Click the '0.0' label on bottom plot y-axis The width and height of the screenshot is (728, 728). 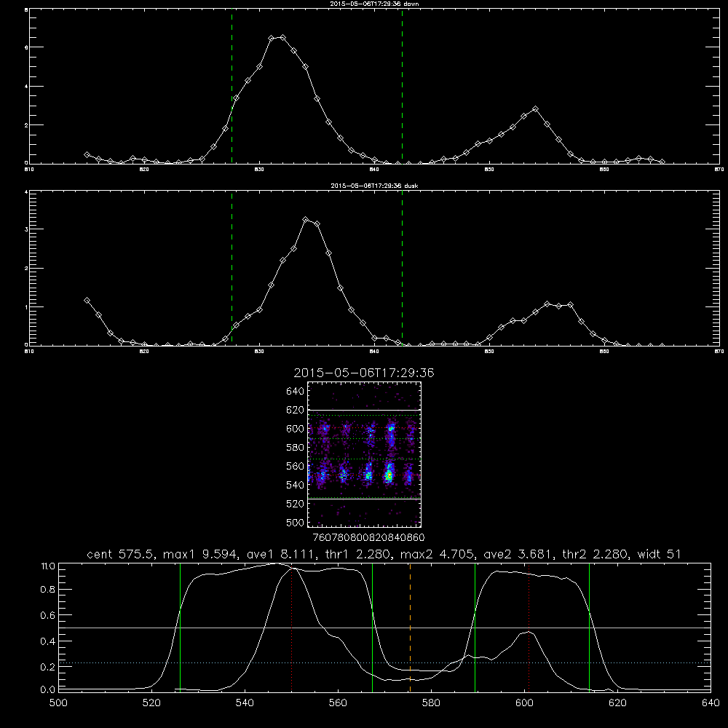click(48, 690)
